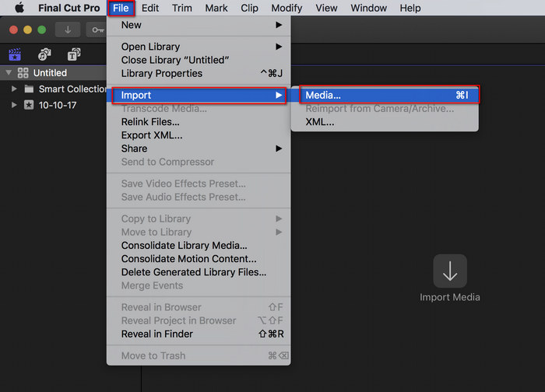The width and height of the screenshot is (545, 392).
Task: Open the Photos and Audio sidebar
Action: (44, 54)
